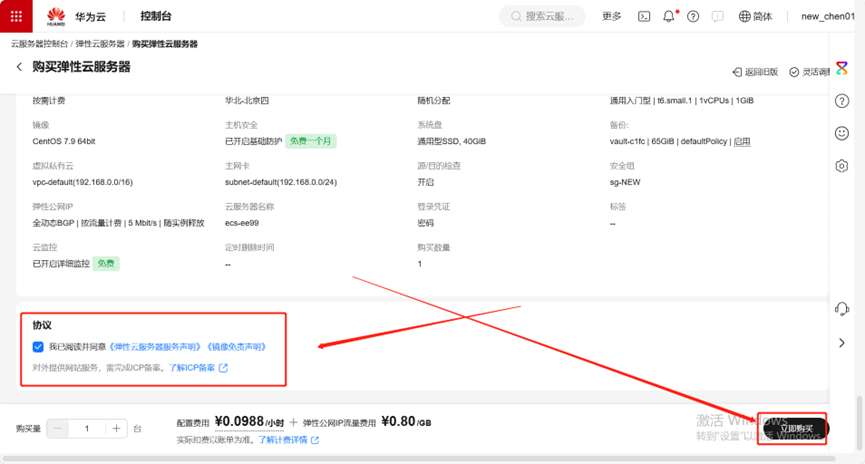
Task: Decrease purchase quantity with minus button
Action: [x=58, y=429]
